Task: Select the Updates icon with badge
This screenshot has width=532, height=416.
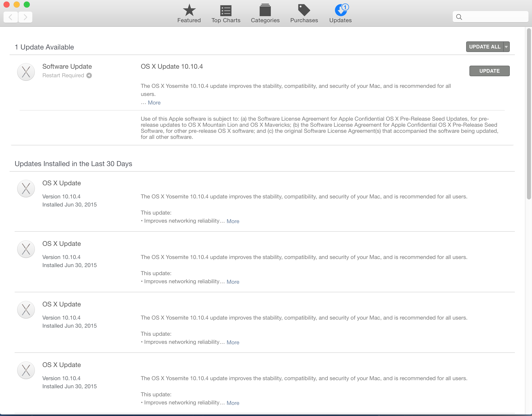Action: pos(340,10)
